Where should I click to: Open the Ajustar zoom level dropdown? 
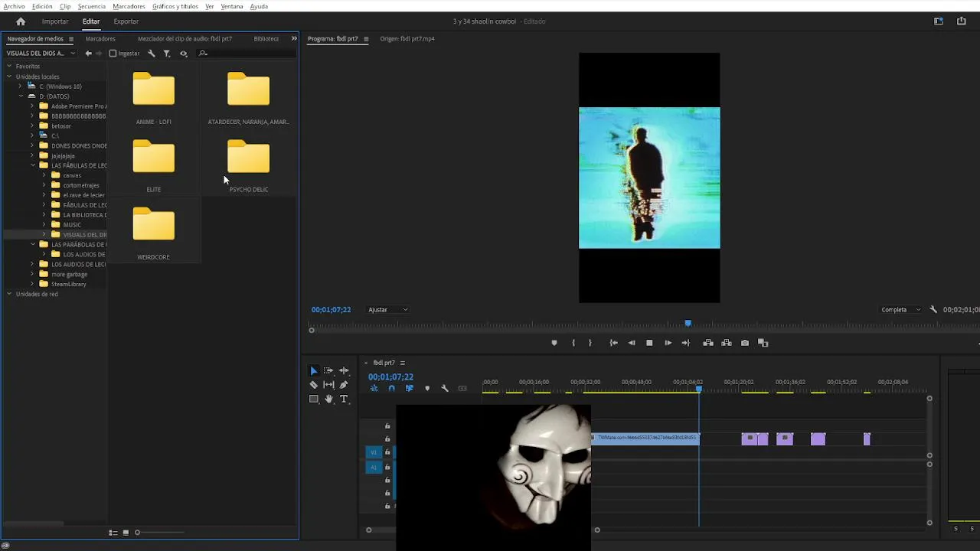coord(388,310)
